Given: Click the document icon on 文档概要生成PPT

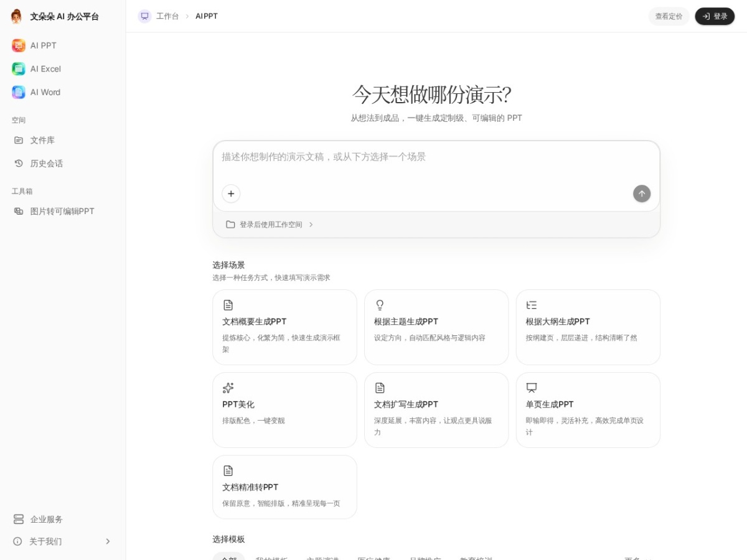Looking at the screenshot, I should [228, 305].
